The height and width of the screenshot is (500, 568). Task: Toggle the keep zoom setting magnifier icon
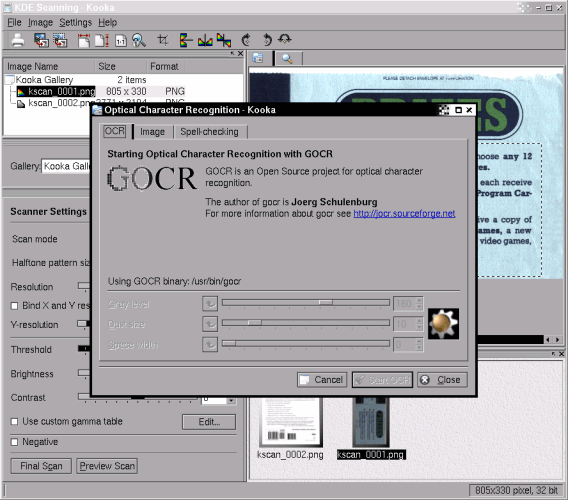tap(139, 40)
